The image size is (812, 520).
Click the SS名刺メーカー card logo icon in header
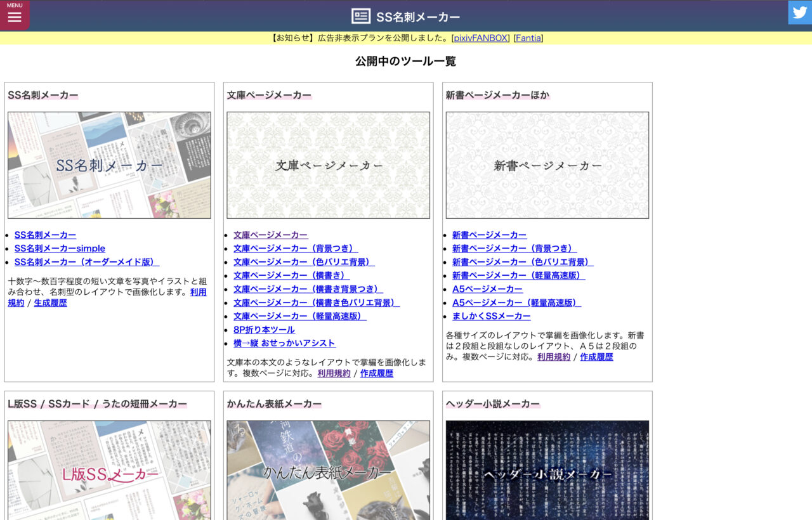point(360,16)
